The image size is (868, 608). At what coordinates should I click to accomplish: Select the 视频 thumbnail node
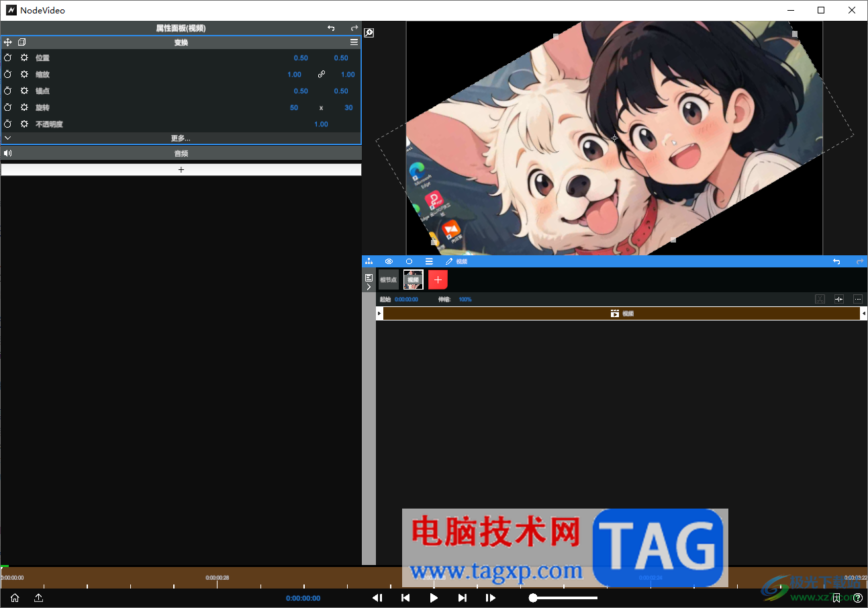pos(414,279)
